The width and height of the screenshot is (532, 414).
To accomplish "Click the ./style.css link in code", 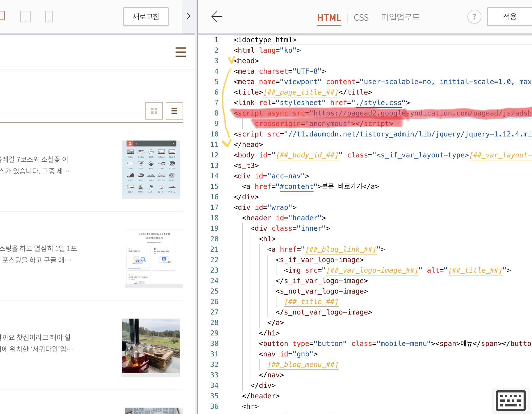I will 379,103.
